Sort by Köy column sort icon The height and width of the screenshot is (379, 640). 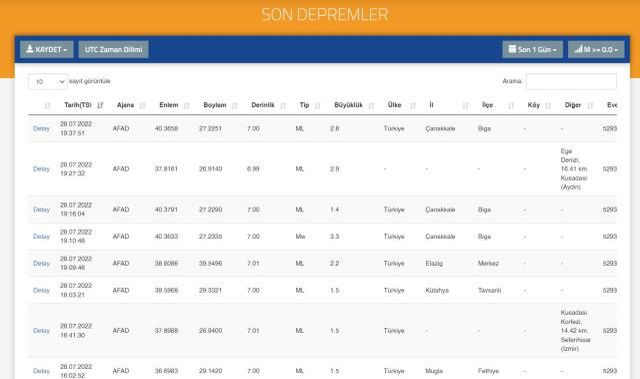(x=548, y=105)
